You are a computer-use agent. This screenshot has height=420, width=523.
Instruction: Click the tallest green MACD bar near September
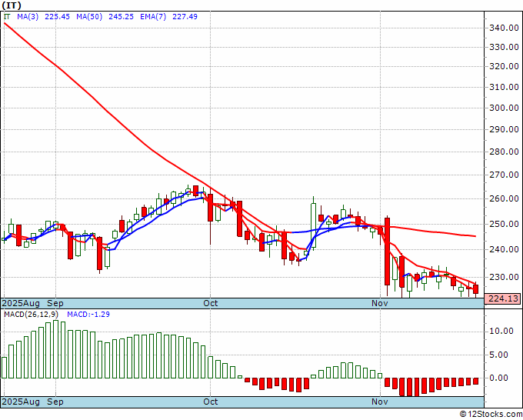55,349
